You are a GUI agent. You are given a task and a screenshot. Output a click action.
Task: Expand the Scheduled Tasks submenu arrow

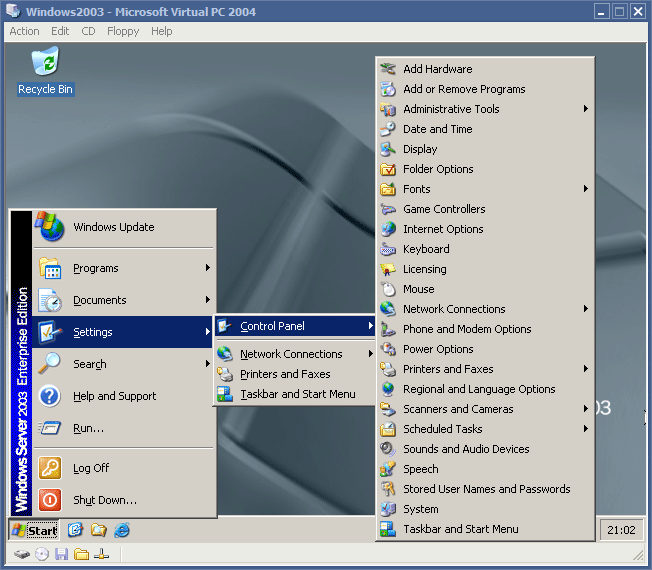(585, 429)
